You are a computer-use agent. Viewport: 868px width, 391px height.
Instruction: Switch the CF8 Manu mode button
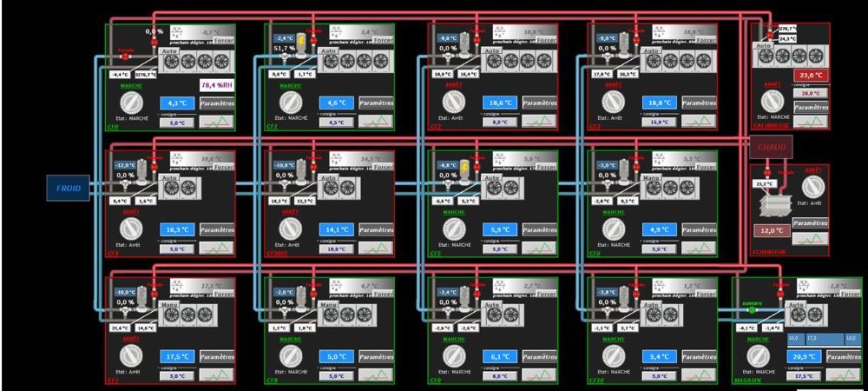click(x=328, y=306)
